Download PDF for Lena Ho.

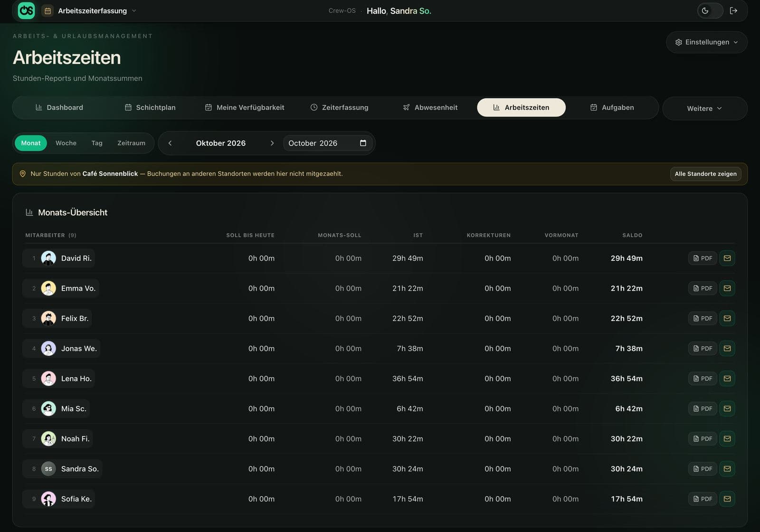click(703, 379)
